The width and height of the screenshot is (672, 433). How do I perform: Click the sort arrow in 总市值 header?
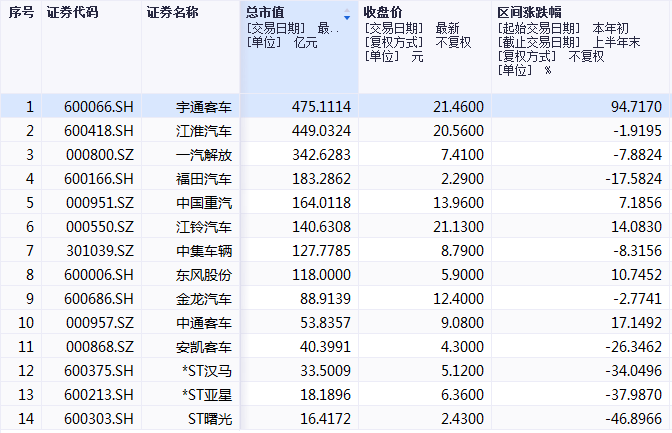(x=347, y=17)
